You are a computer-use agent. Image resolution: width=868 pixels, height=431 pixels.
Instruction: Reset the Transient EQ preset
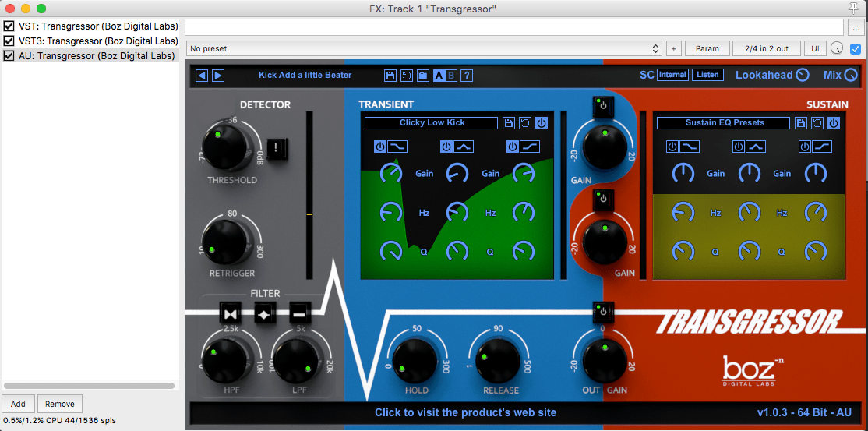[525, 123]
